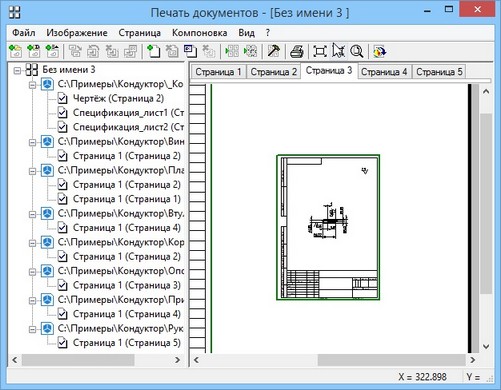
Task: Click the fit-to-window view icon
Action: tap(320, 51)
